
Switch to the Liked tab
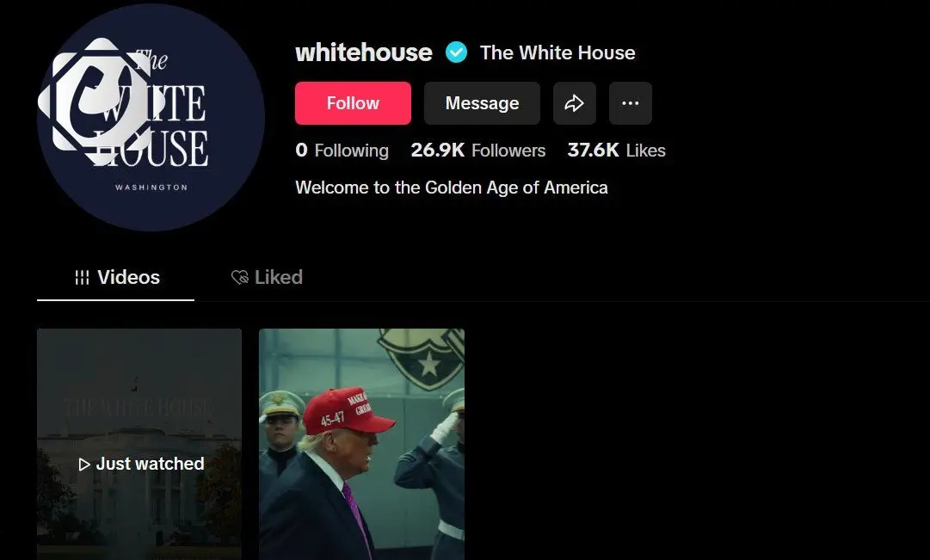[x=267, y=277]
